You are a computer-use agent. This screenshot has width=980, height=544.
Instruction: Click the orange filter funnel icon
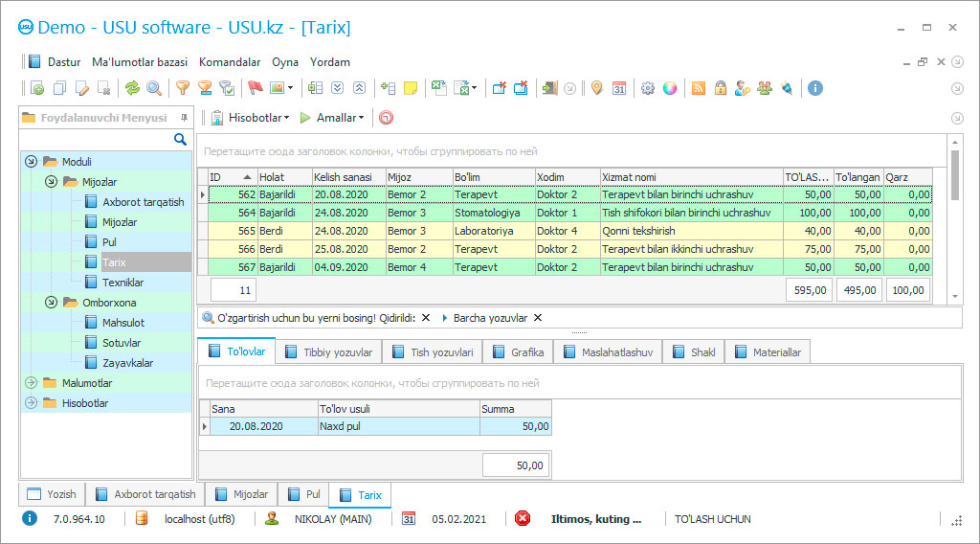pos(182,88)
